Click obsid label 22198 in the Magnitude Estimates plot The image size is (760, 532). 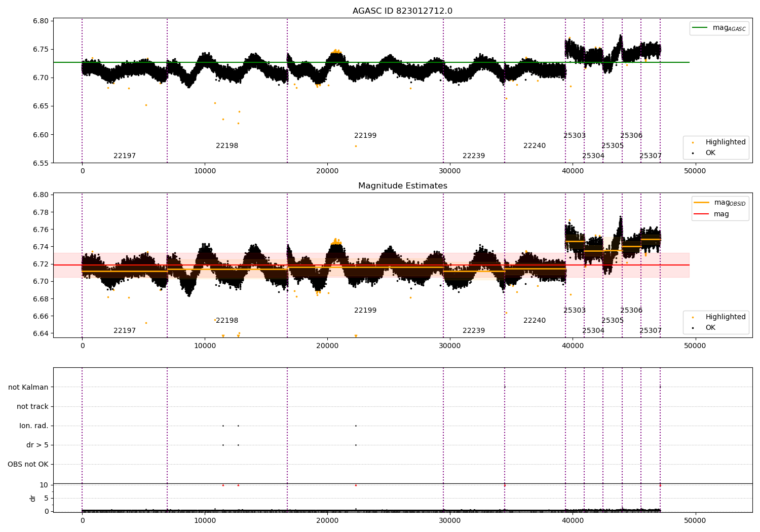coord(227,321)
